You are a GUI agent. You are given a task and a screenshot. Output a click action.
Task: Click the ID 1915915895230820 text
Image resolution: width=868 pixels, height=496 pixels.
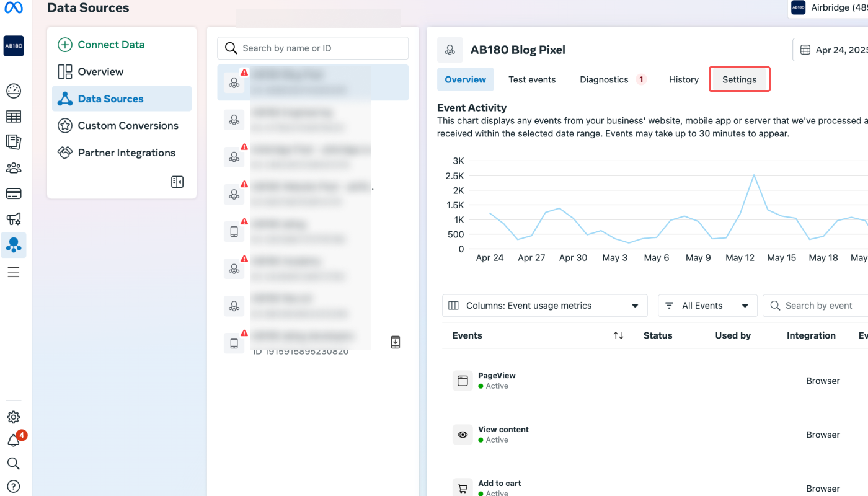301,352
